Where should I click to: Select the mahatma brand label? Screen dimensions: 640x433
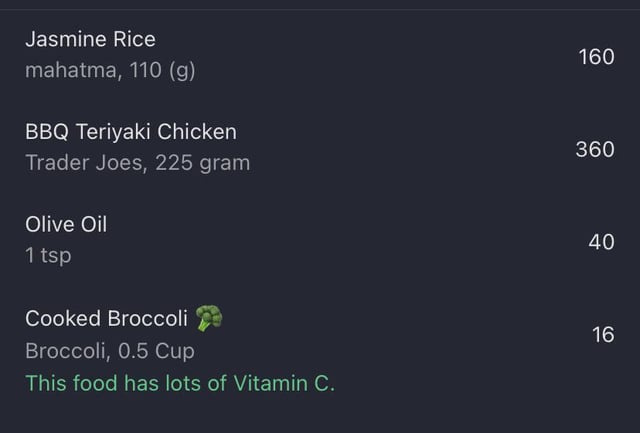(73, 70)
